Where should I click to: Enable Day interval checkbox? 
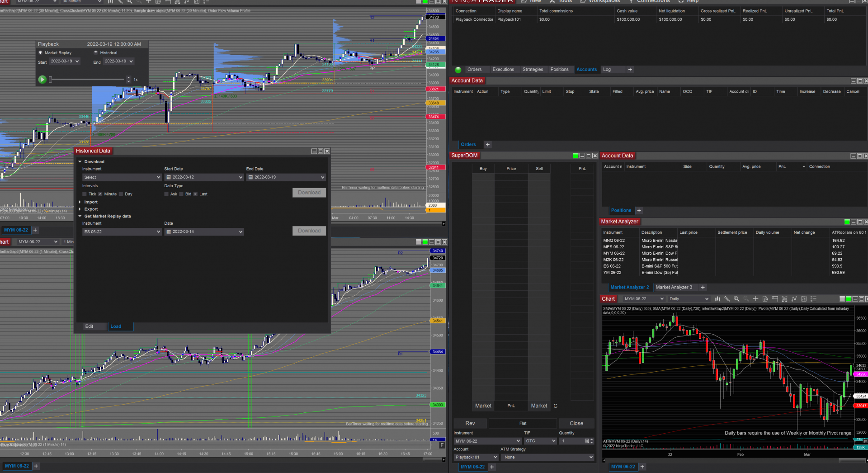tap(121, 194)
